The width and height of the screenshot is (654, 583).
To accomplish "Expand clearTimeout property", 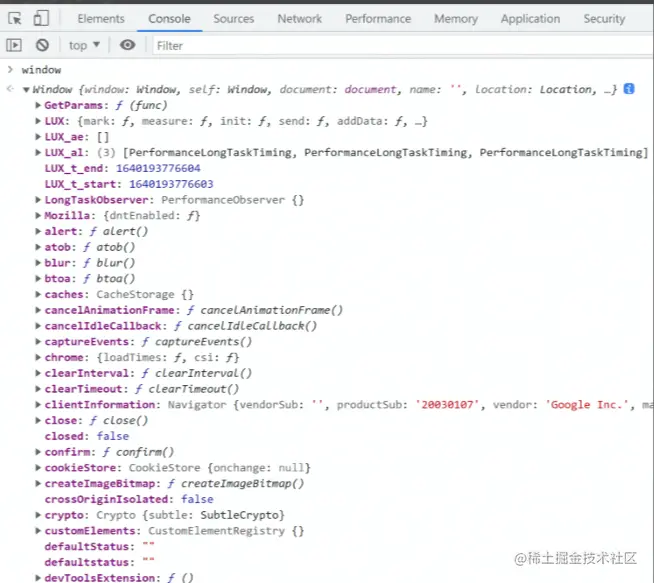I will [38, 389].
